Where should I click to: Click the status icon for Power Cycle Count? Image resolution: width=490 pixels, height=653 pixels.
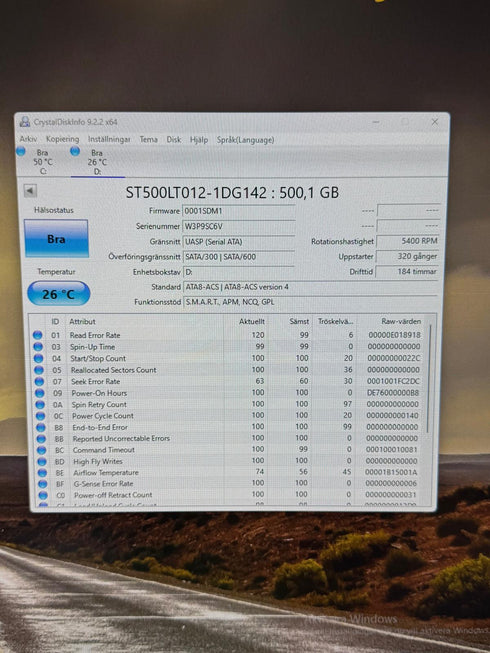[x=40, y=416]
